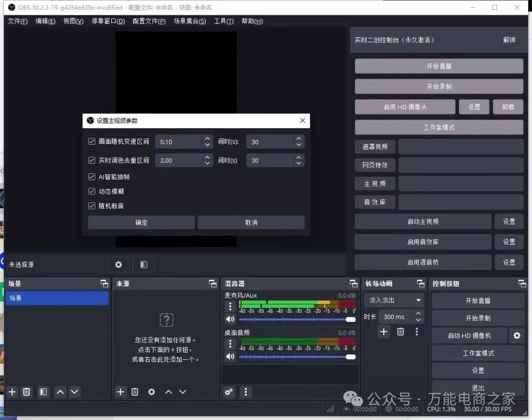Delete the selected transition with trash icon
The width and height of the screenshot is (532, 420).
point(400,332)
